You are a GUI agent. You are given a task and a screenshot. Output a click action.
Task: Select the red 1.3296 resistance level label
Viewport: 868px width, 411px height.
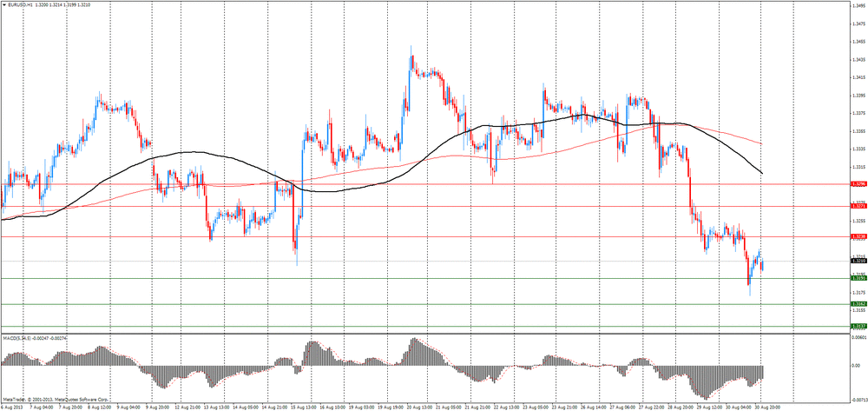(858, 184)
